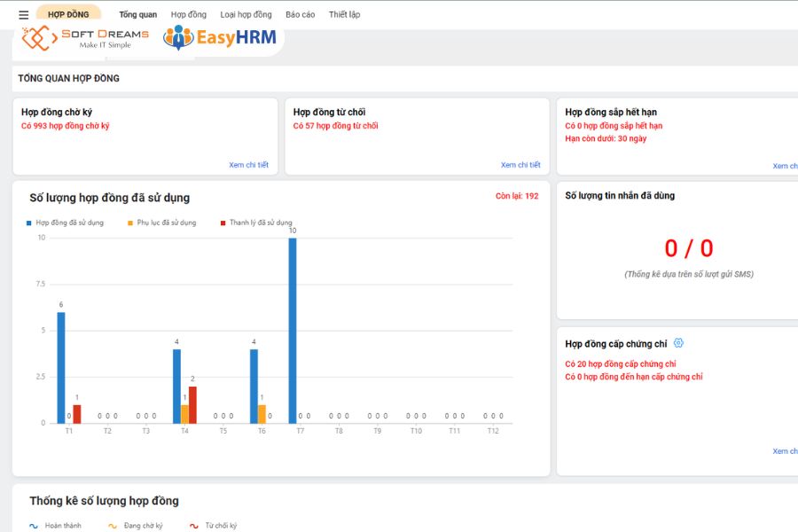Toggle Đang chờ ký line legend
This screenshot has height=532, width=798.
tap(136, 526)
